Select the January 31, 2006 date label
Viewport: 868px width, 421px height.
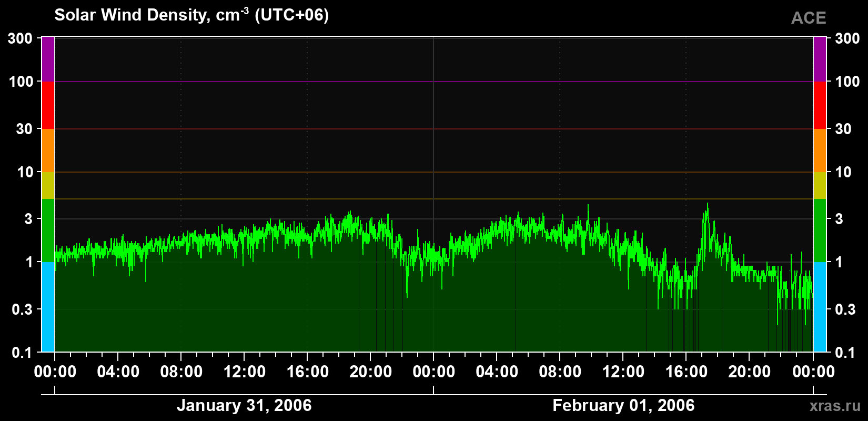point(244,405)
